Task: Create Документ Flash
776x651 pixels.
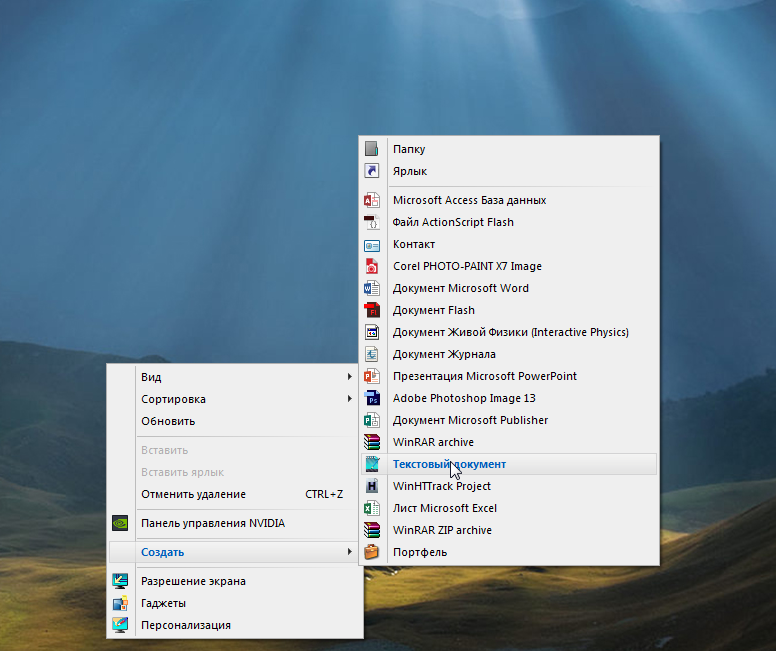Action: (509, 310)
